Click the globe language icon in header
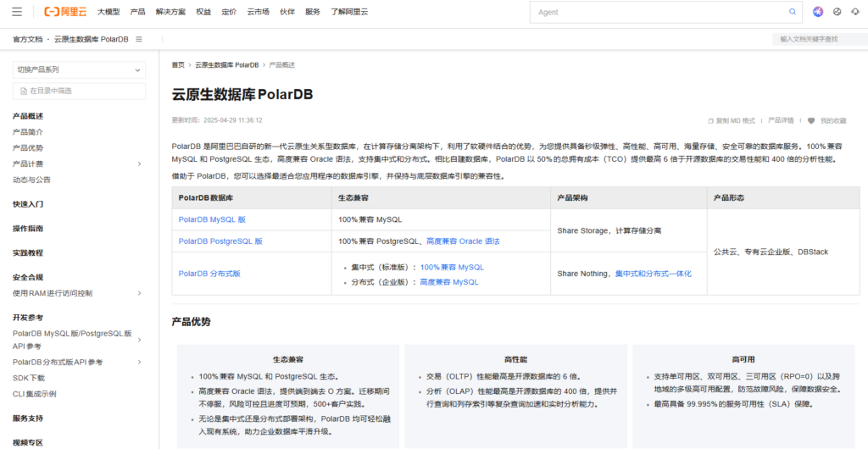This screenshot has height=449, width=868. [x=837, y=12]
